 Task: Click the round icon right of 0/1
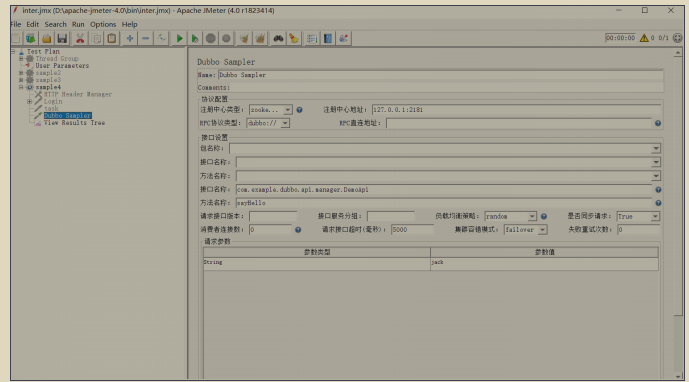point(678,38)
